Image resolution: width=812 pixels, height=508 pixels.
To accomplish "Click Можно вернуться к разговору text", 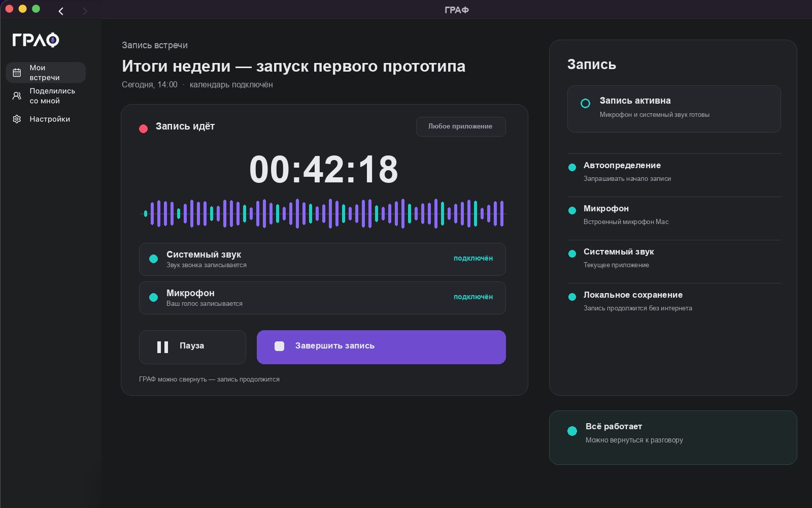I will tap(634, 440).
